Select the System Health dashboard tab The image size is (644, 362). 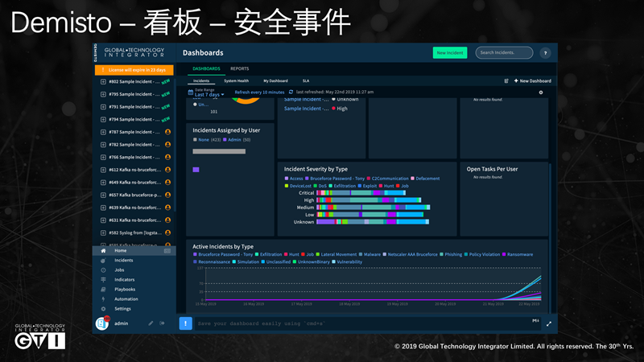click(236, 81)
